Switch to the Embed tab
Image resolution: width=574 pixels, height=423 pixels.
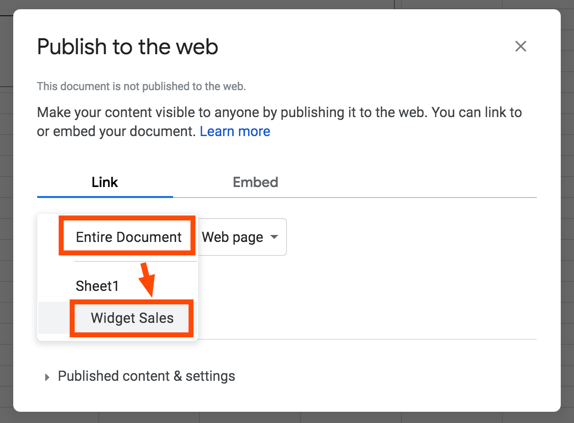(x=256, y=182)
